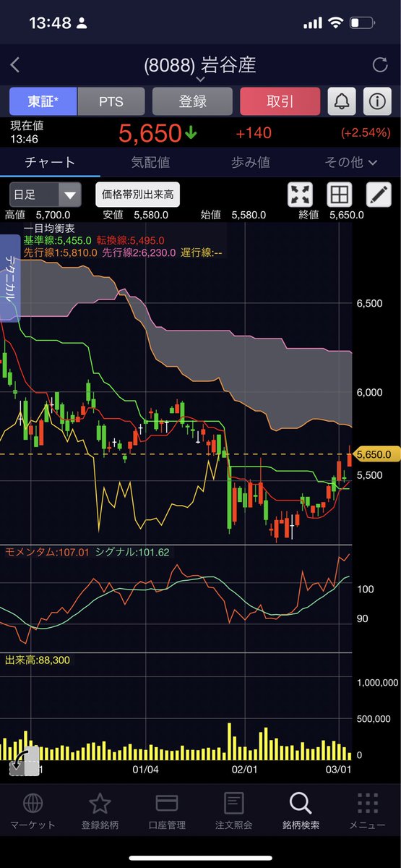
Task: Tap the 13:48 clock in status bar
Action: click(x=50, y=23)
